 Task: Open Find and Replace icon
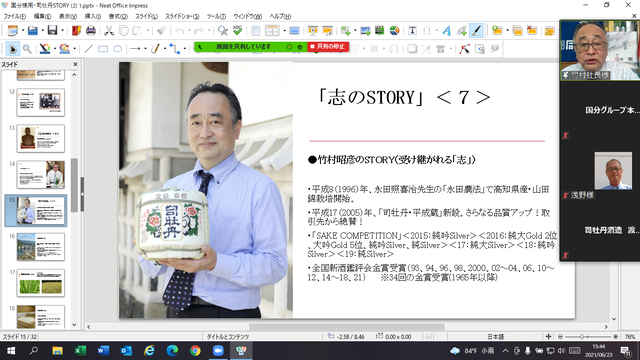click(222, 31)
